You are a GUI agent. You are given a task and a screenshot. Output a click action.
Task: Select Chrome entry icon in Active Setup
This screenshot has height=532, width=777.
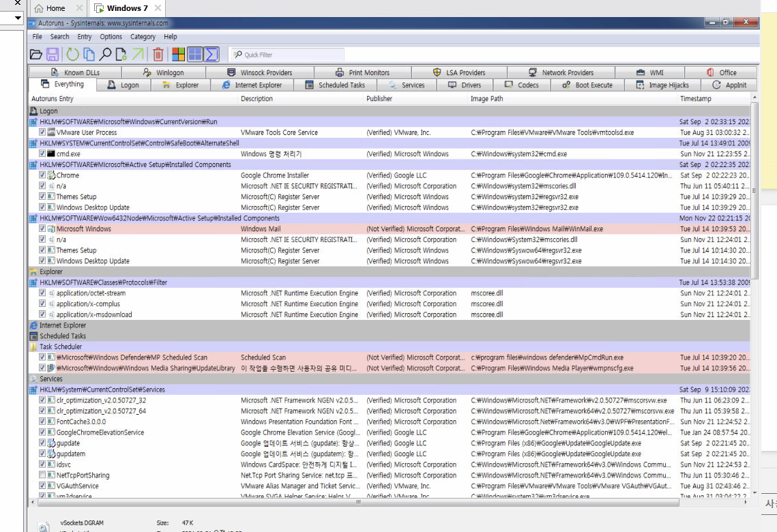tap(51, 175)
